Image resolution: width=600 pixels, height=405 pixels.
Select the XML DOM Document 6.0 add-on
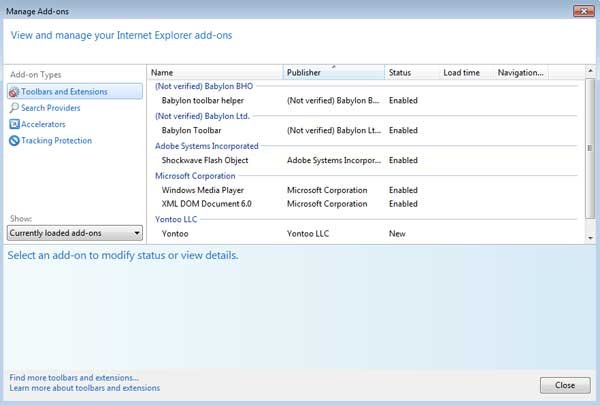(x=365, y=204)
